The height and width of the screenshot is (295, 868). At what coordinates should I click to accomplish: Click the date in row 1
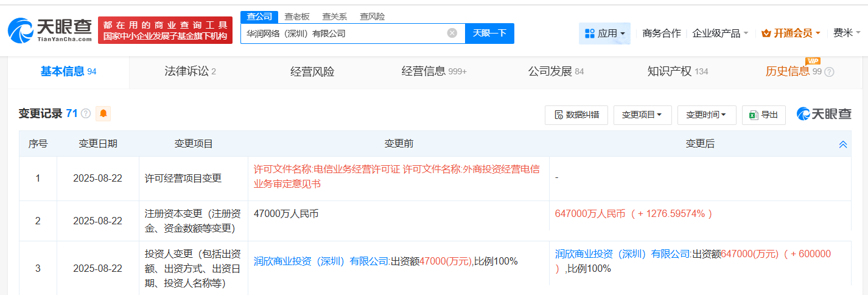tap(97, 179)
